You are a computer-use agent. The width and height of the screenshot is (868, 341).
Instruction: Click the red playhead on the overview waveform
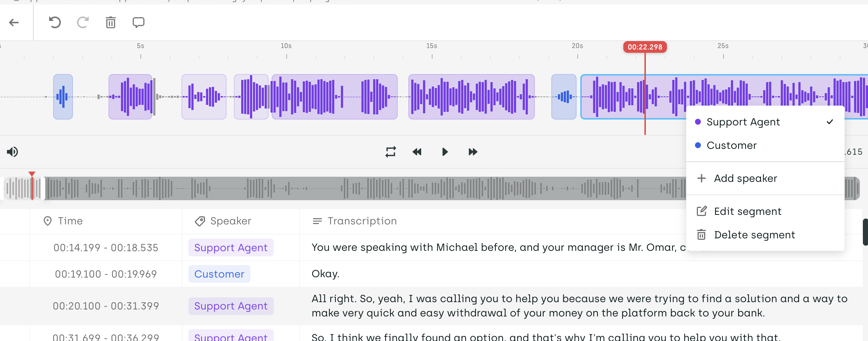click(x=32, y=186)
